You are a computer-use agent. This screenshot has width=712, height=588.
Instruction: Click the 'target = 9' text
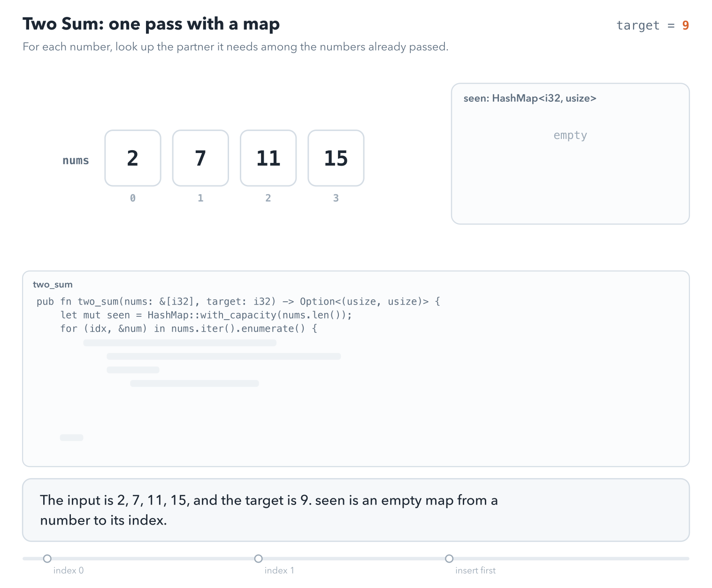(652, 25)
